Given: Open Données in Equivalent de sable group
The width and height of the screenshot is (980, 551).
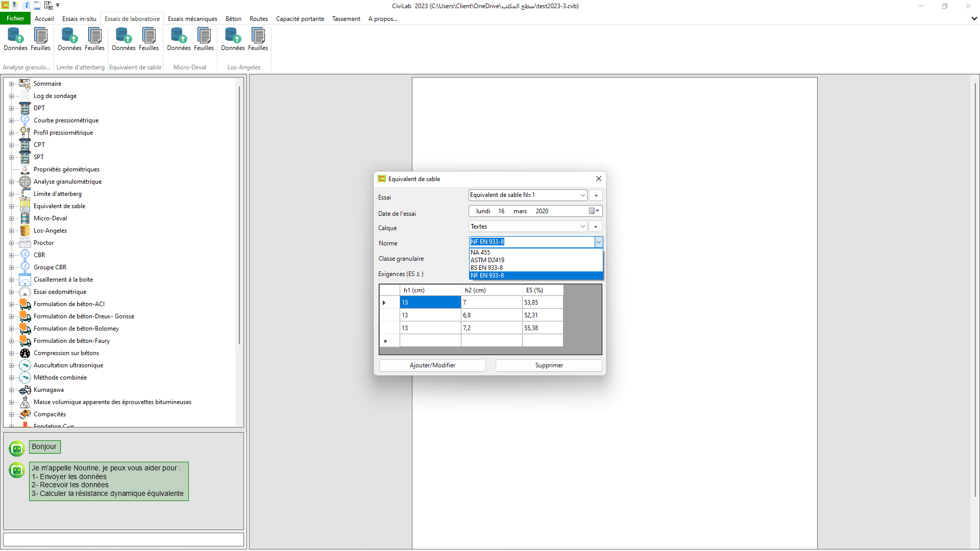Looking at the screenshot, I should point(124,39).
